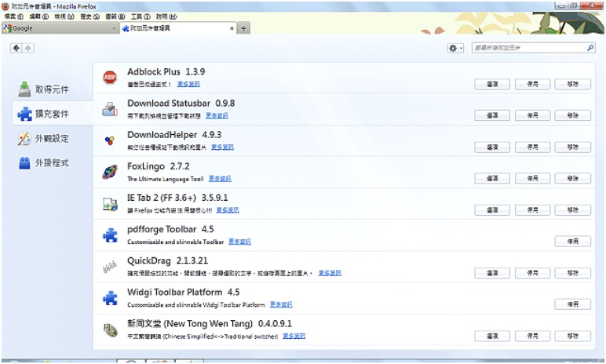Open the File menu
The image size is (606, 364).
coord(14,16)
